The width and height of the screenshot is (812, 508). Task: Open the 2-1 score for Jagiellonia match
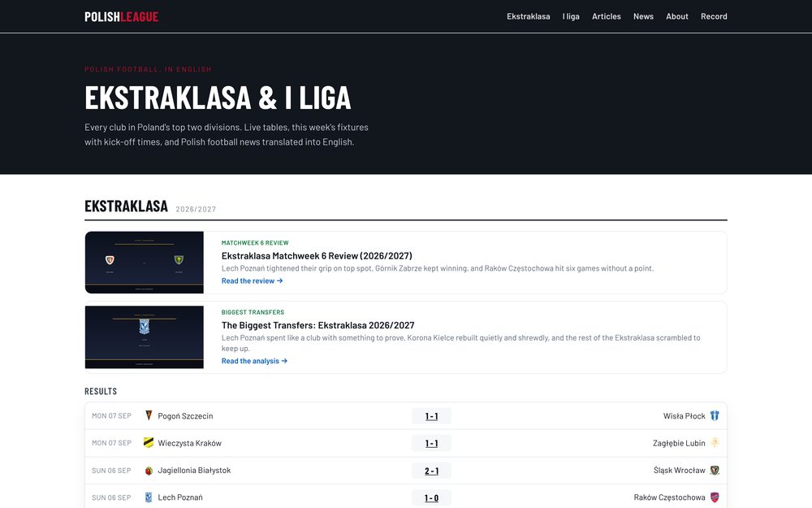[431, 471]
